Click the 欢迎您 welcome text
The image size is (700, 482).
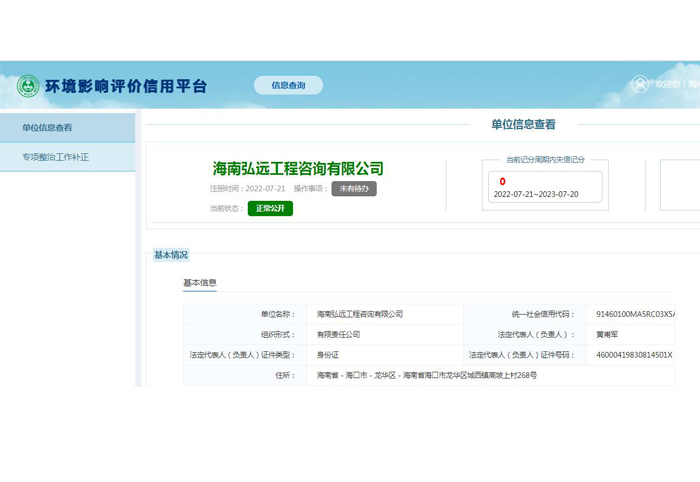click(668, 85)
